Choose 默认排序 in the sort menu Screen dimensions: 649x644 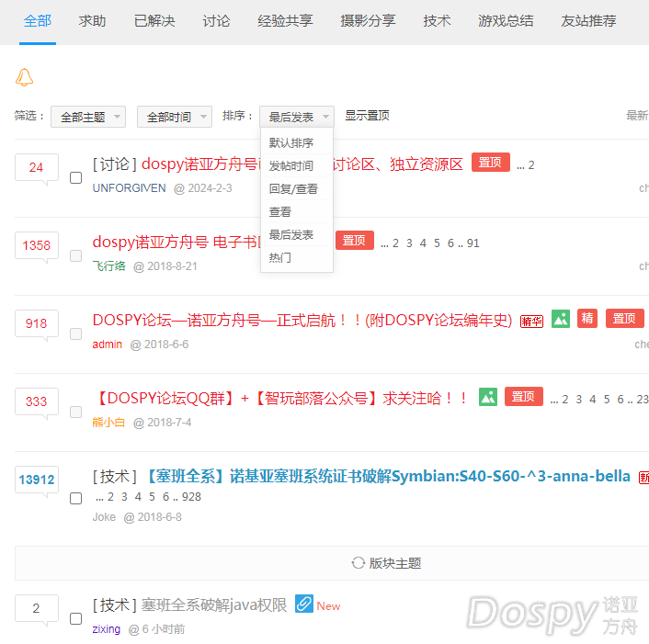(297, 143)
